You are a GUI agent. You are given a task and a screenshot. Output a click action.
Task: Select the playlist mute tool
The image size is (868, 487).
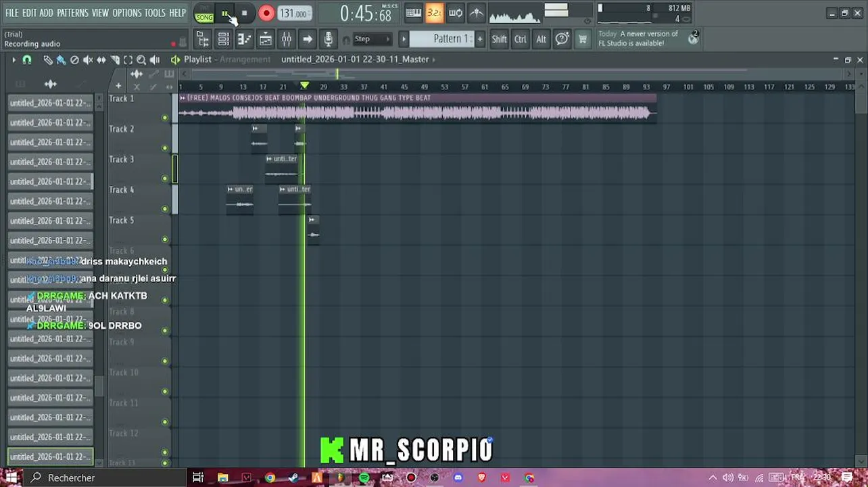coord(88,60)
